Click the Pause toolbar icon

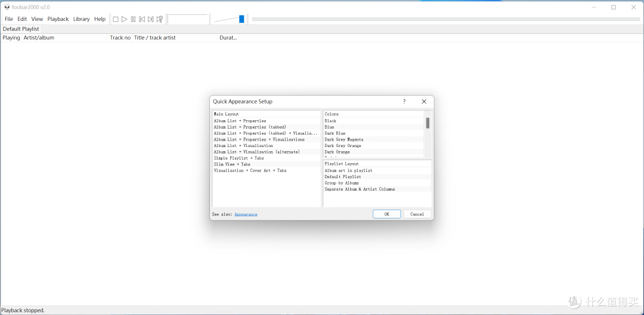pyautogui.click(x=133, y=19)
